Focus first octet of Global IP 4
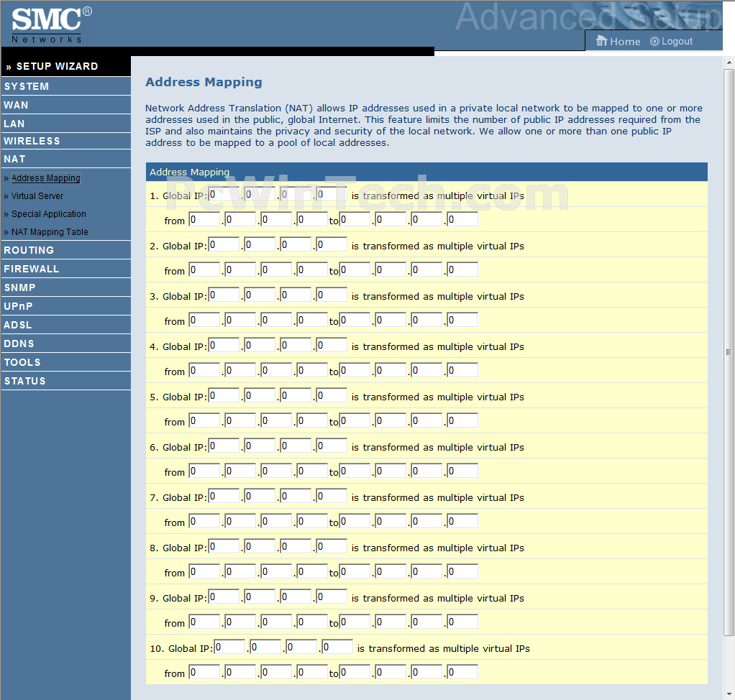This screenshot has height=700, width=735. [x=224, y=345]
